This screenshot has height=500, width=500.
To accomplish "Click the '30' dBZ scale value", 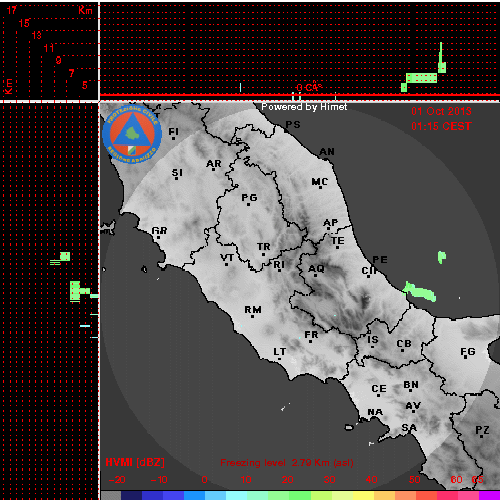I will click(329, 480).
